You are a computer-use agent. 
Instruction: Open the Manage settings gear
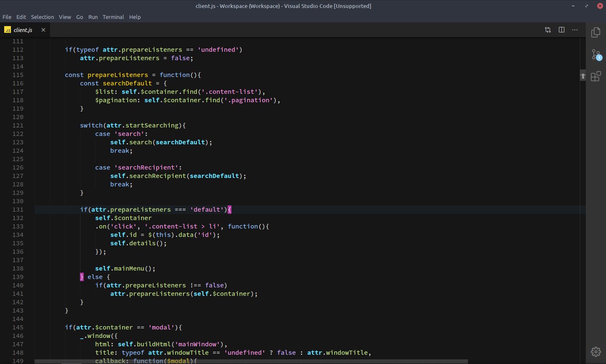[x=595, y=351]
